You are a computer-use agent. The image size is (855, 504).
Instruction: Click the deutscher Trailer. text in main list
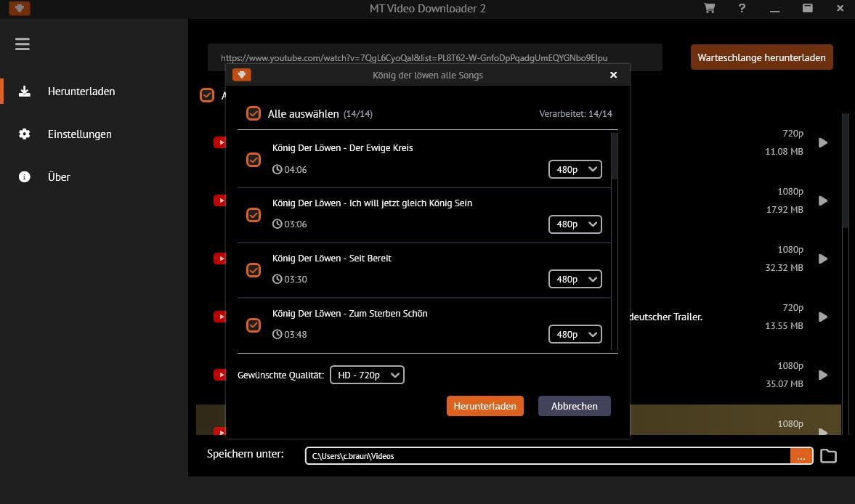point(666,317)
